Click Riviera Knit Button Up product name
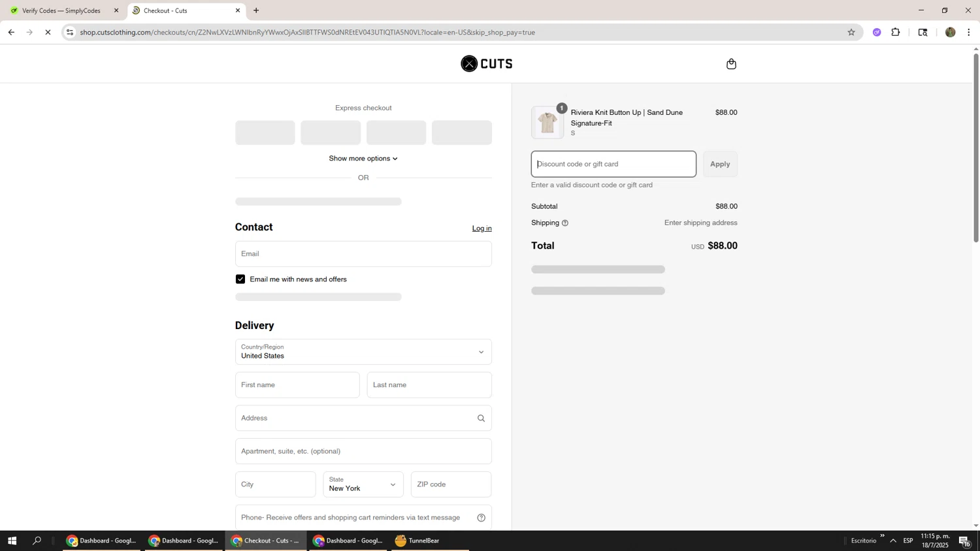Screen dimensions: 980x551 coord(627,118)
